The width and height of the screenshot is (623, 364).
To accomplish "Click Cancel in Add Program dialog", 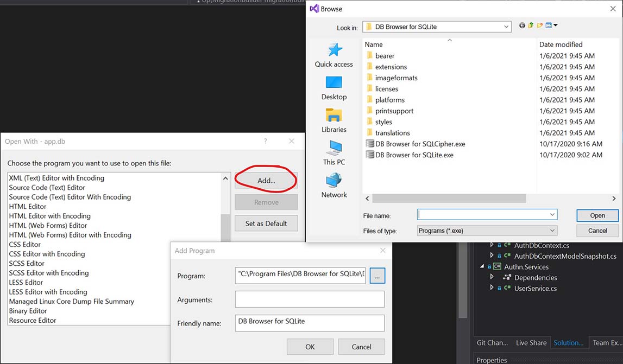I will 361,347.
